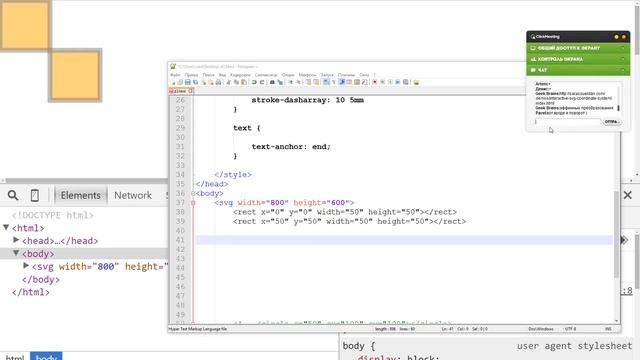
Task: Click the Find binoculars icon in Notepad++
Action: point(272,82)
